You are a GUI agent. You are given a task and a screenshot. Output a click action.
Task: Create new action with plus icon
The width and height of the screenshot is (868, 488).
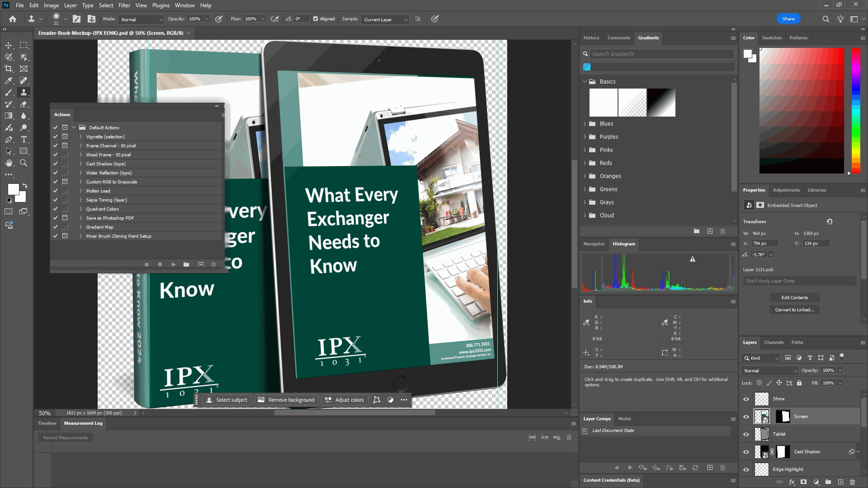pyautogui.click(x=201, y=264)
